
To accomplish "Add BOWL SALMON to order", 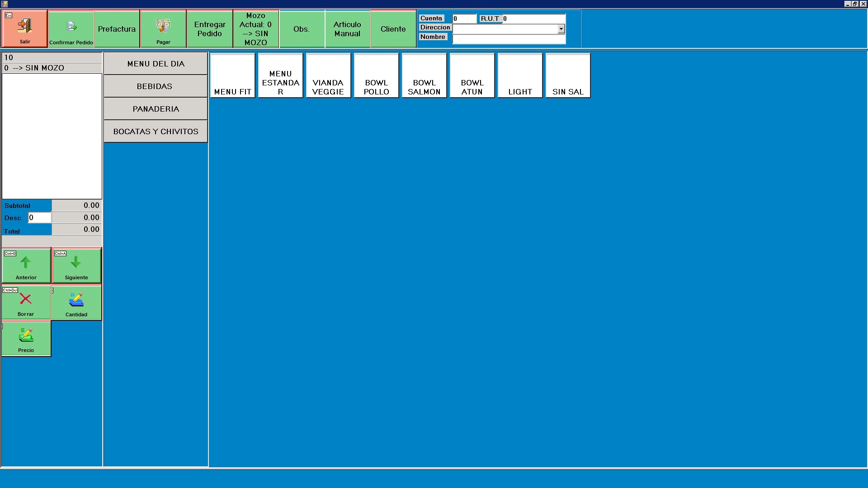I will (424, 76).
